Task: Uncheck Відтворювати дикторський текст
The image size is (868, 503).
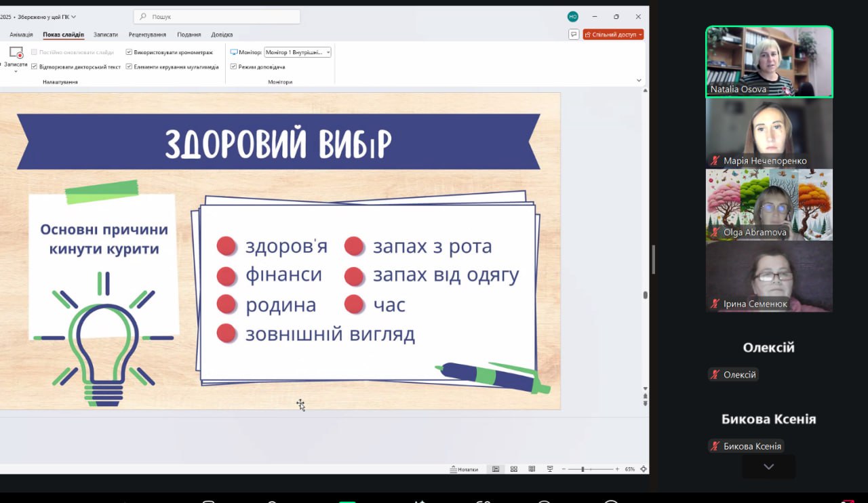Action: [x=34, y=67]
